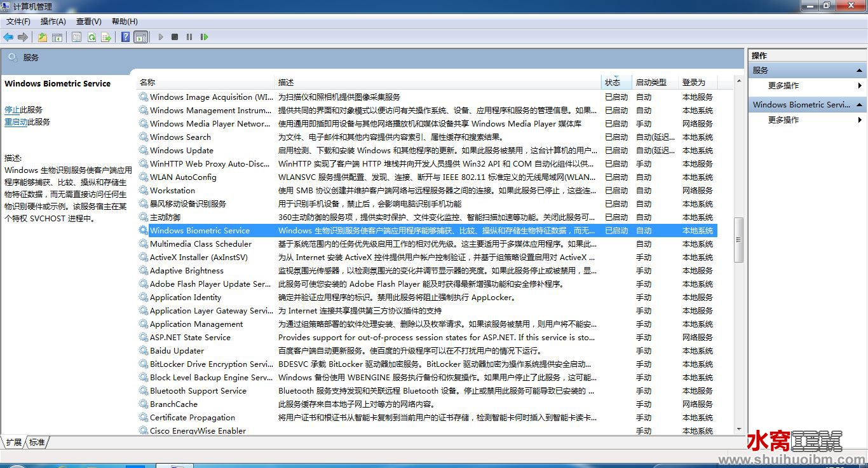Viewport: 868px width, 468px height.
Task: Click the magnifier icon beside the 服务 header
Action: 12,57
